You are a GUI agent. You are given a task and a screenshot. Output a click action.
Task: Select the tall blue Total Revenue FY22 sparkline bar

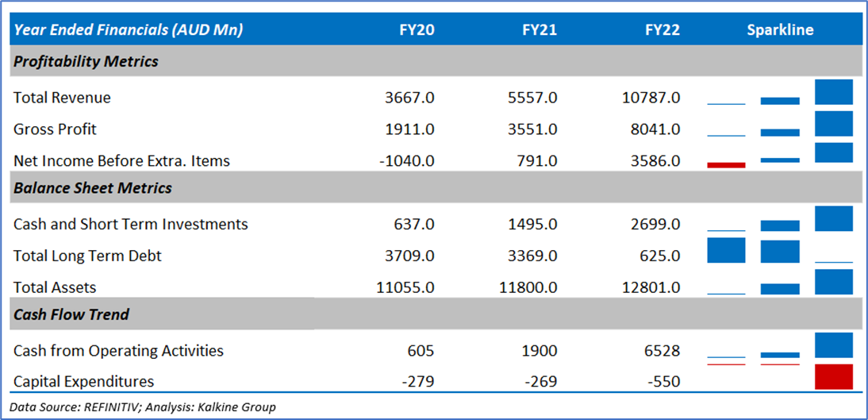(x=833, y=92)
